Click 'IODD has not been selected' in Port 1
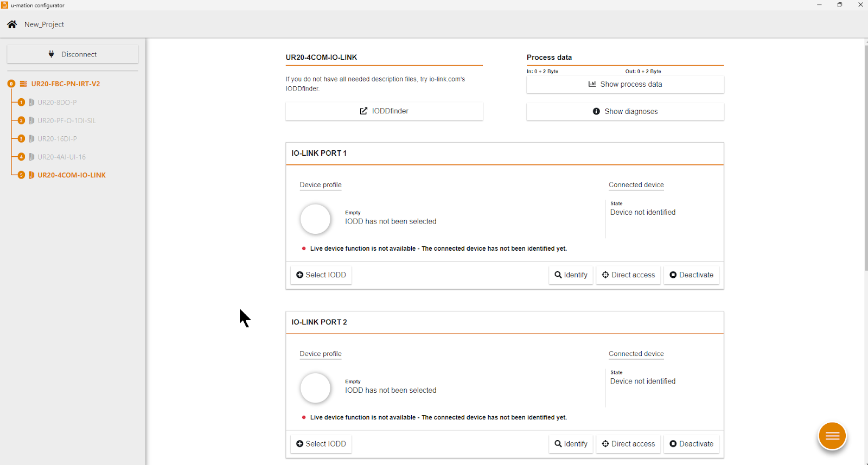 [x=391, y=221]
